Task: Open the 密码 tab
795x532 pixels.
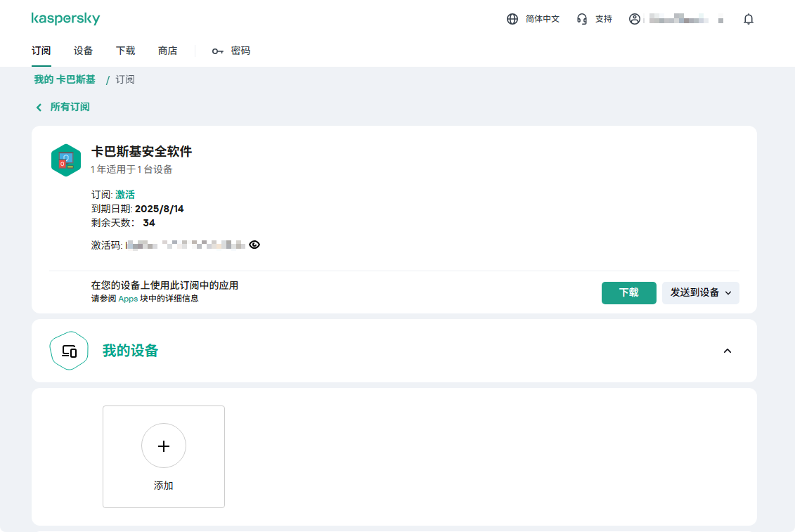Action: tap(240, 51)
